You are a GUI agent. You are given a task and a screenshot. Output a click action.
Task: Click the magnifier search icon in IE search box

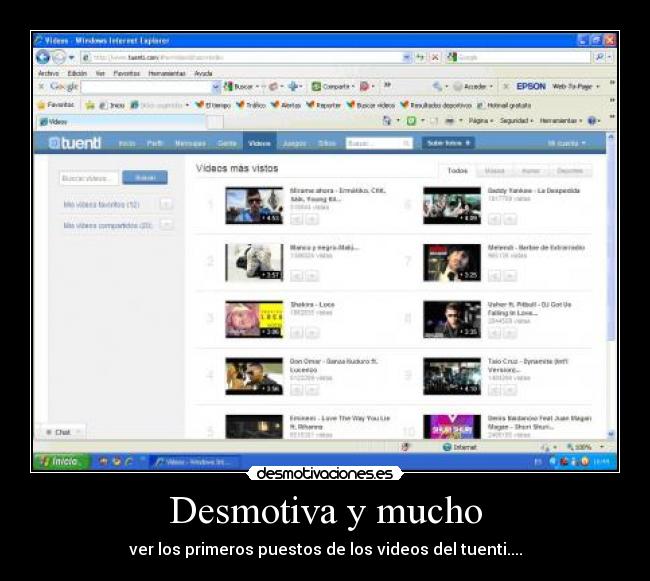tap(599, 57)
